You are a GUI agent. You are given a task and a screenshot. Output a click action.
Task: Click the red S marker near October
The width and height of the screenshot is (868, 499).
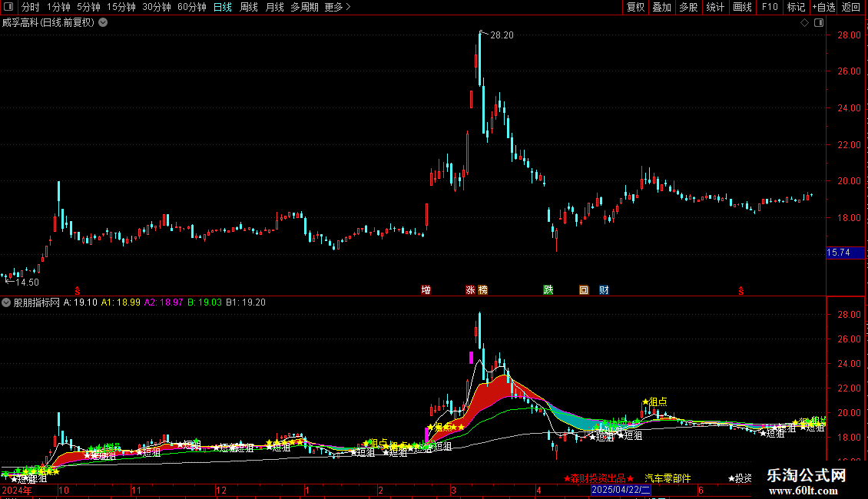click(x=78, y=291)
